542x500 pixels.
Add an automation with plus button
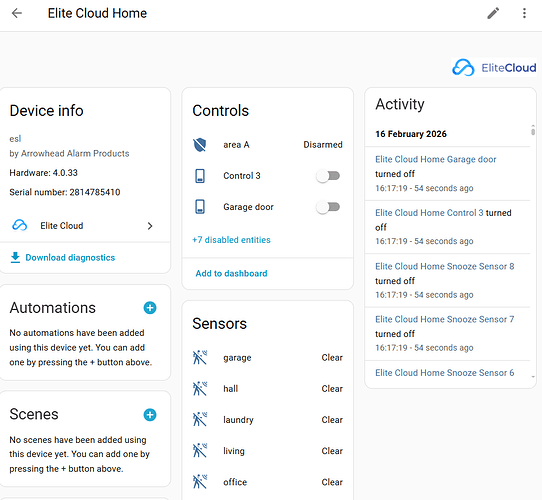click(150, 308)
